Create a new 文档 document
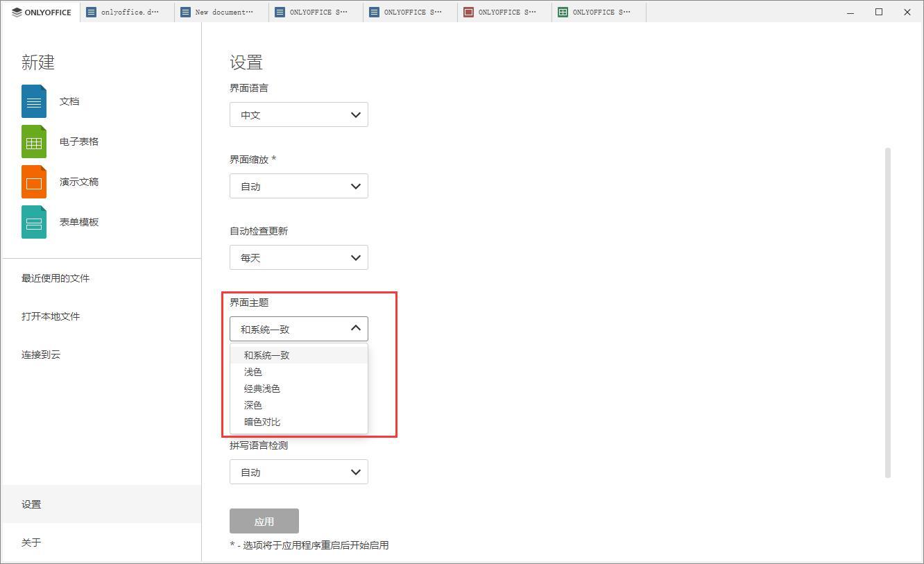Viewport: 924px width, 564px height. (x=69, y=101)
